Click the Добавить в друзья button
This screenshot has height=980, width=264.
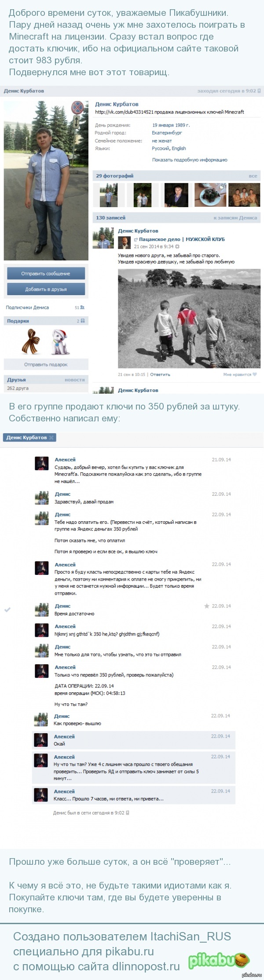[x=46, y=289]
